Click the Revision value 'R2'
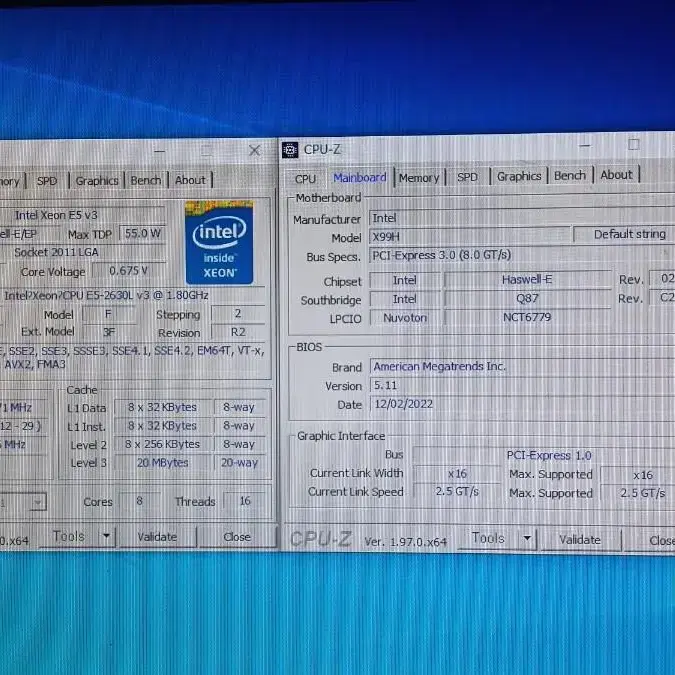675x675 pixels. pos(238,332)
